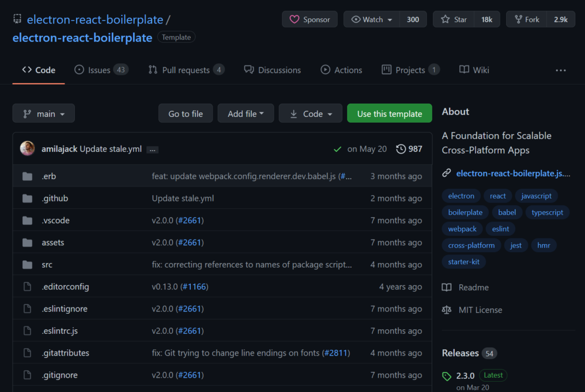
Task: Click the forks count 2.9k
Action: (560, 19)
